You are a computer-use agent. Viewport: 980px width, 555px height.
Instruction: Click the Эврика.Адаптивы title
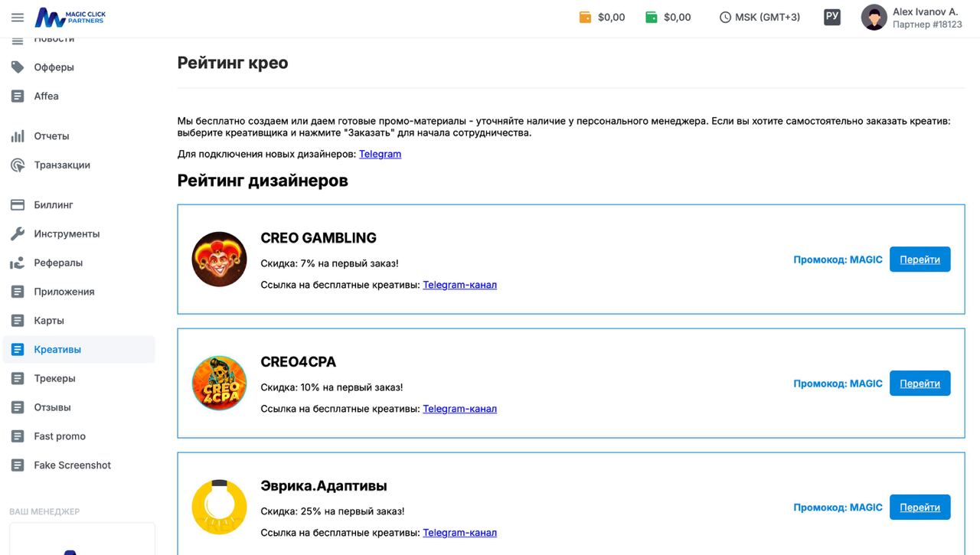click(x=324, y=486)
